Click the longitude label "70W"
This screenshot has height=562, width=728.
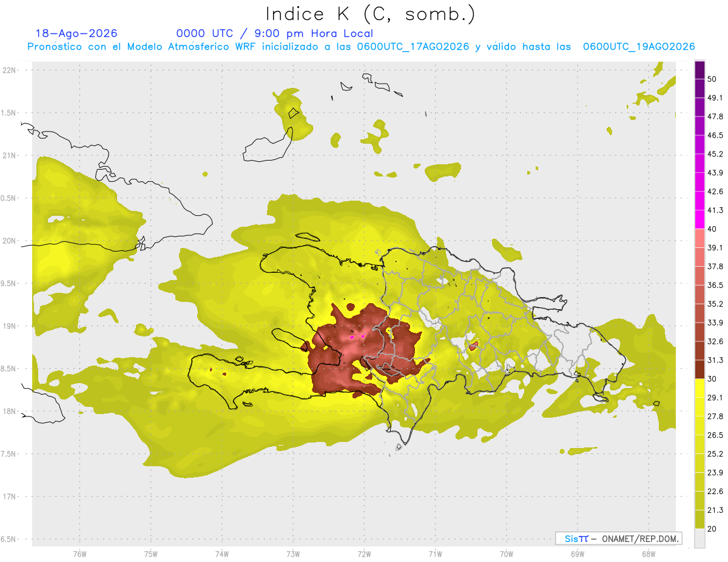pos(507,554)
